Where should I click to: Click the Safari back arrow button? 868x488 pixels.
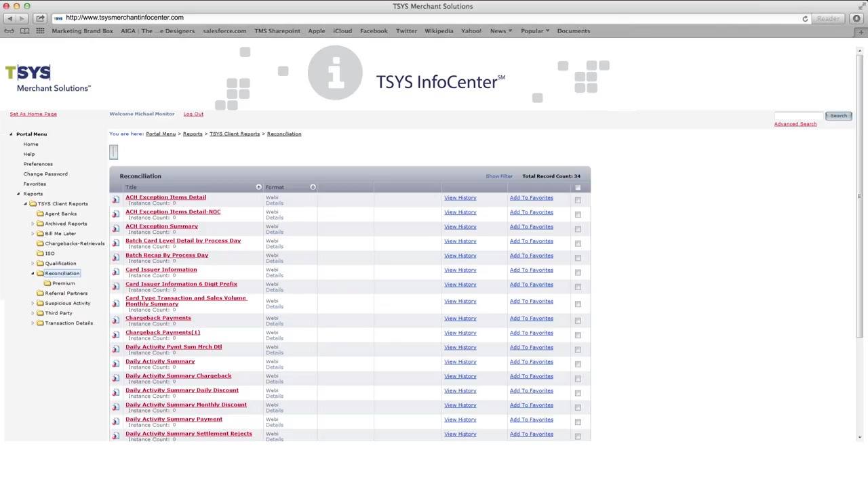[x=10, y=18]
